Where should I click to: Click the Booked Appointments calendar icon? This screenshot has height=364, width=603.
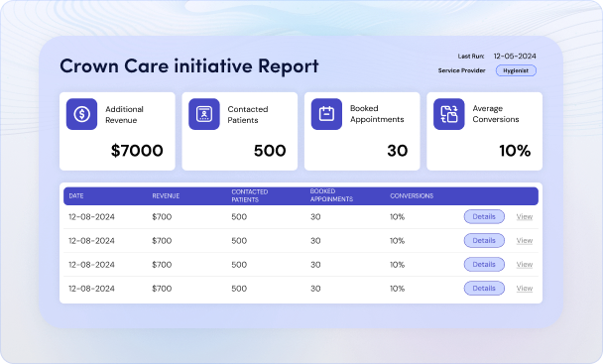tap(326, 114)
